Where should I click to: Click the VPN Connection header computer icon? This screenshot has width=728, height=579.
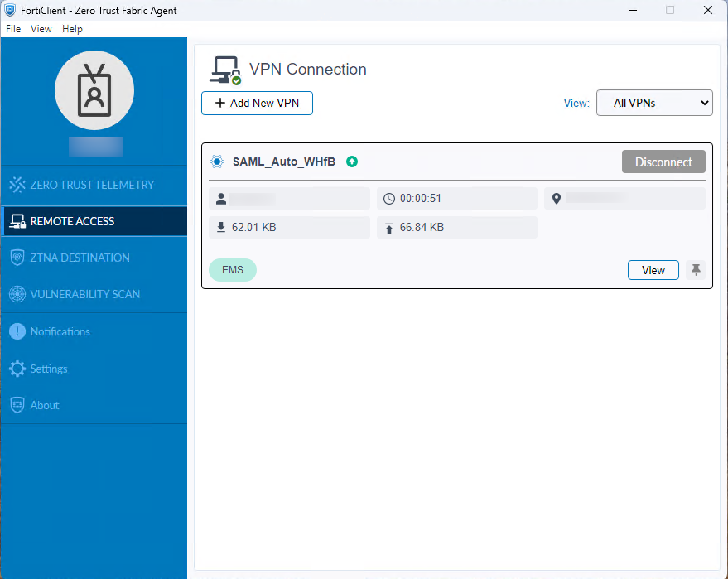(x=225, y=70)
